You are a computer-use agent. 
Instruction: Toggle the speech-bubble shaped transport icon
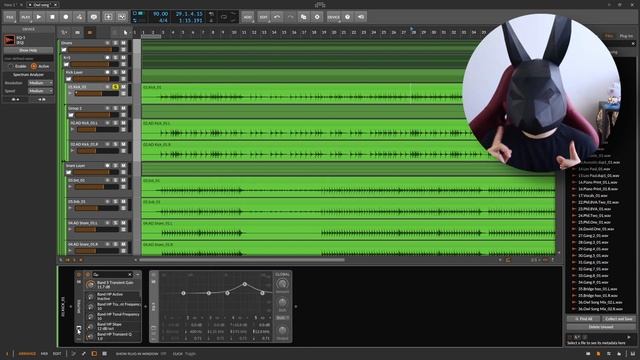point(93,17)
